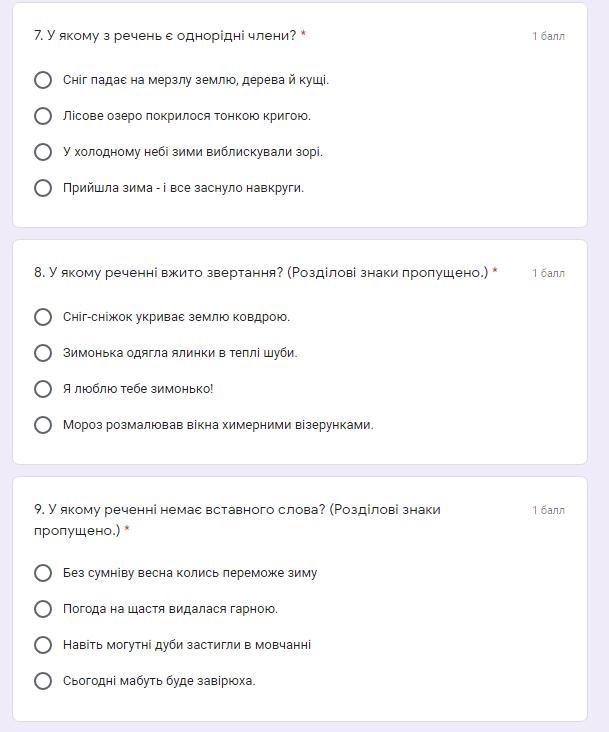This screenshot has height=732, width=609.
Task: Choose option 'Лісове озеро покрилося тонкою кригою'
Action: (x=43, y=116)
